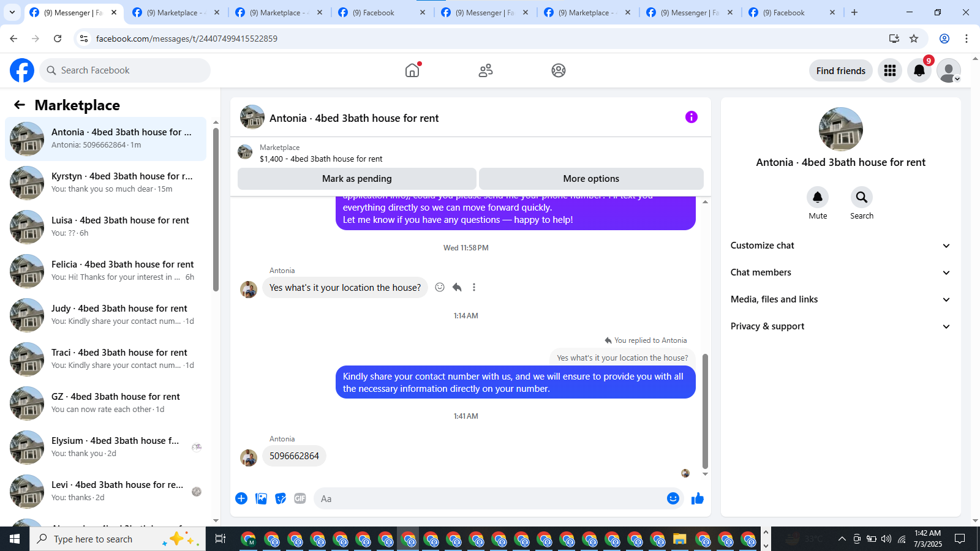Open the Facebook home icon
The image size is (980, 551).
[x=412, y=70]
